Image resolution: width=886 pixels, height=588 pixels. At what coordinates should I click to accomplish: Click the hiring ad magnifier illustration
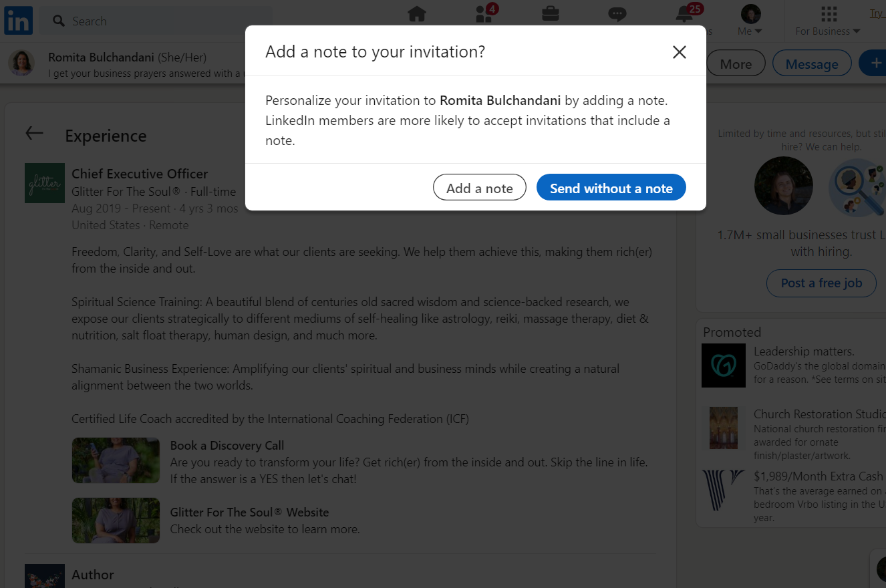coord(857,188)
